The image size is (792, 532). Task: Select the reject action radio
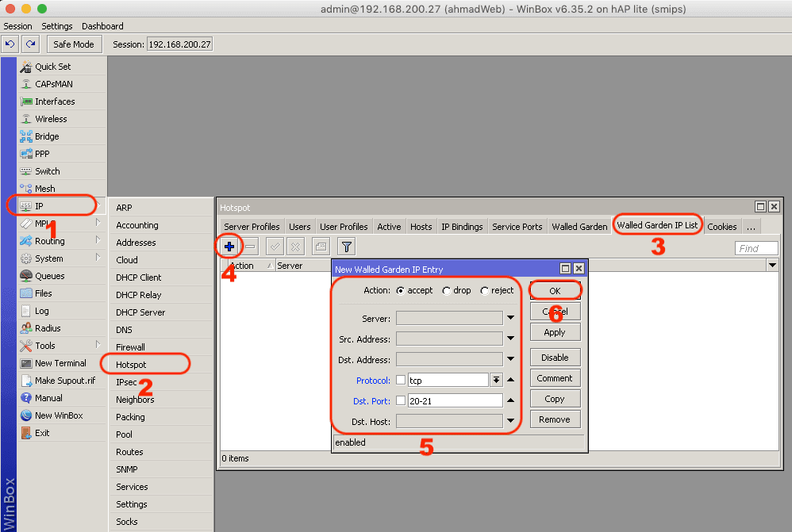click(484, 291)
